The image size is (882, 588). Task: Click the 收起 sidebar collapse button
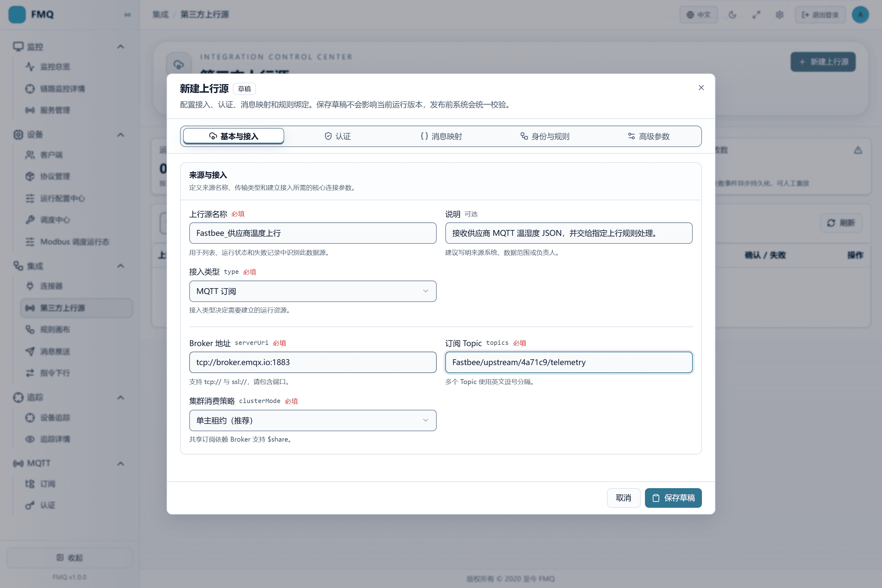(70, 558)
